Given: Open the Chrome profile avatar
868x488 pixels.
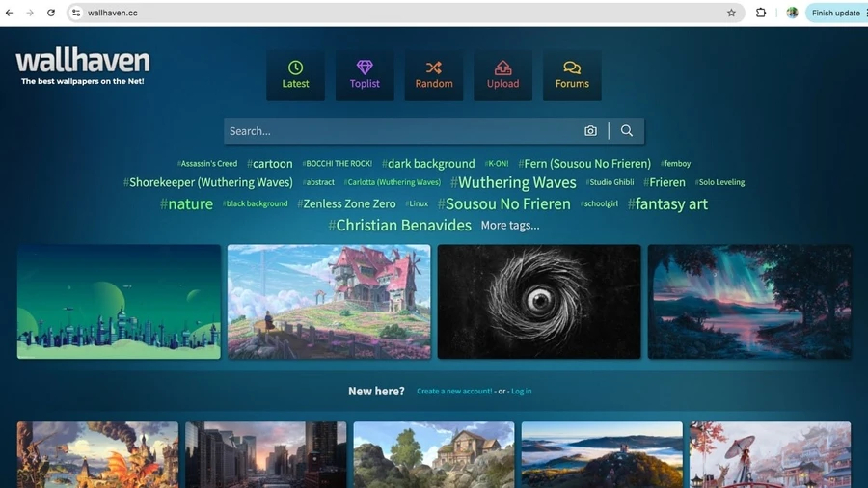Looking at the screenshot, I should point(792,13).
